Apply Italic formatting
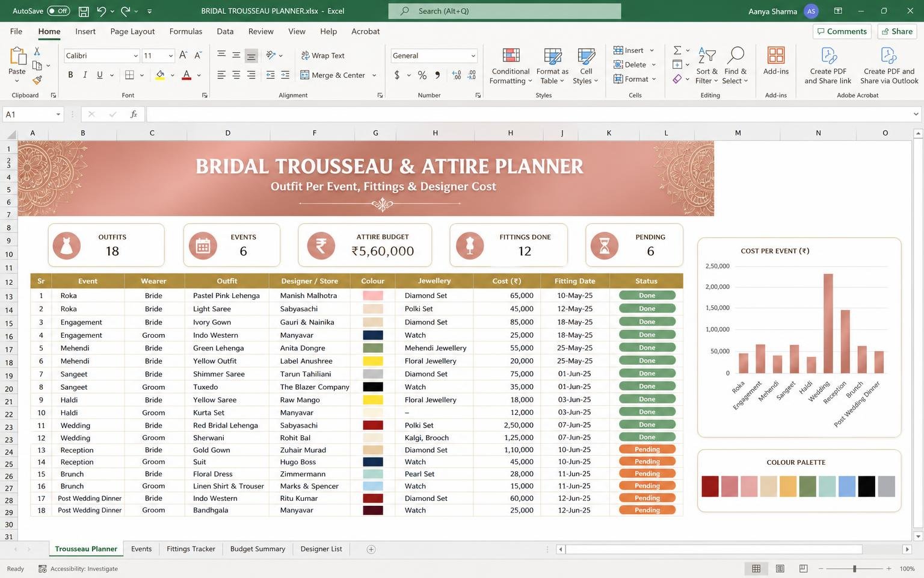The image size is (924, 578). coord(85,75)
